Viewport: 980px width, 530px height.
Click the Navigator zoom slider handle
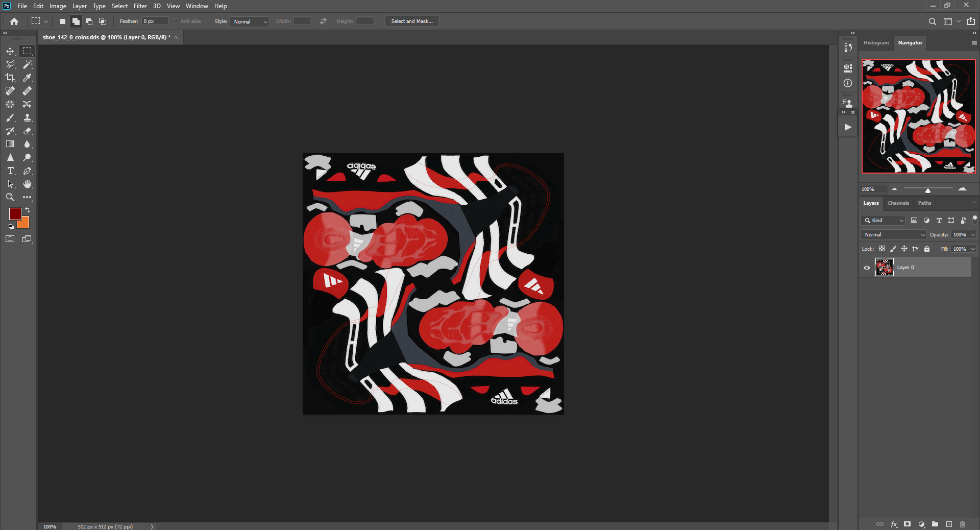tap(928, 190)
